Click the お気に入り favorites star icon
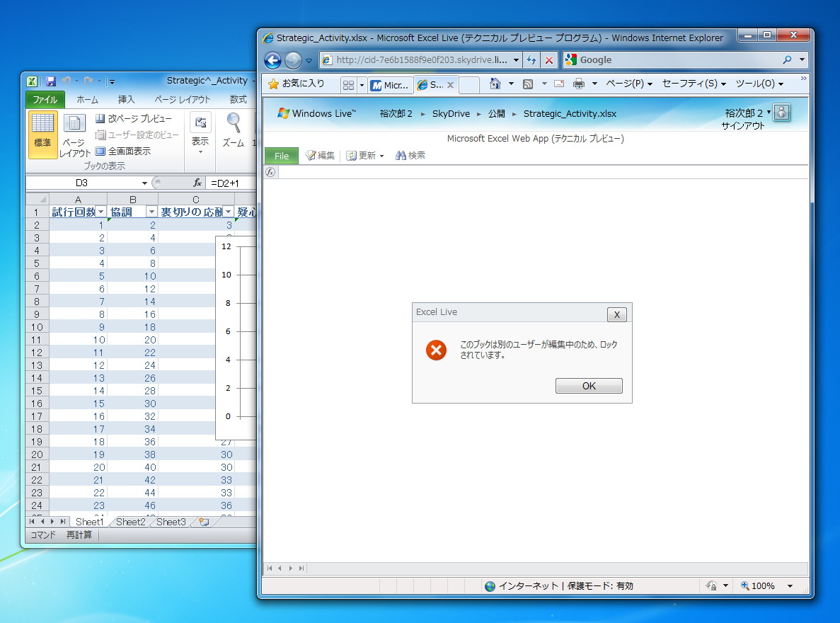Screen dimensions: 840x623 [273, 84]
